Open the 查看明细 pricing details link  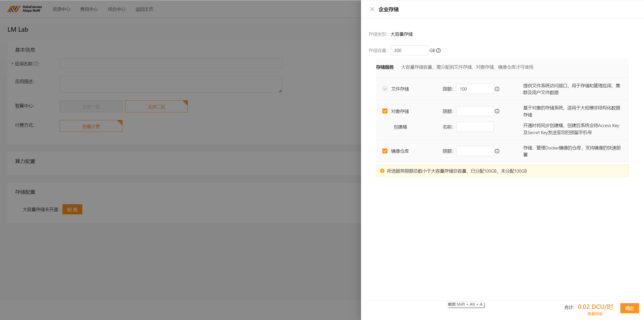pyautogui.click(x=595, y=314)
